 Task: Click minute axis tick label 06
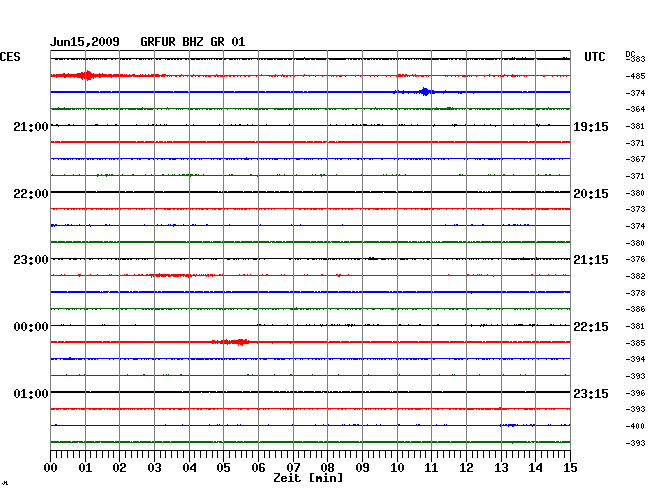tap(258, 468)
